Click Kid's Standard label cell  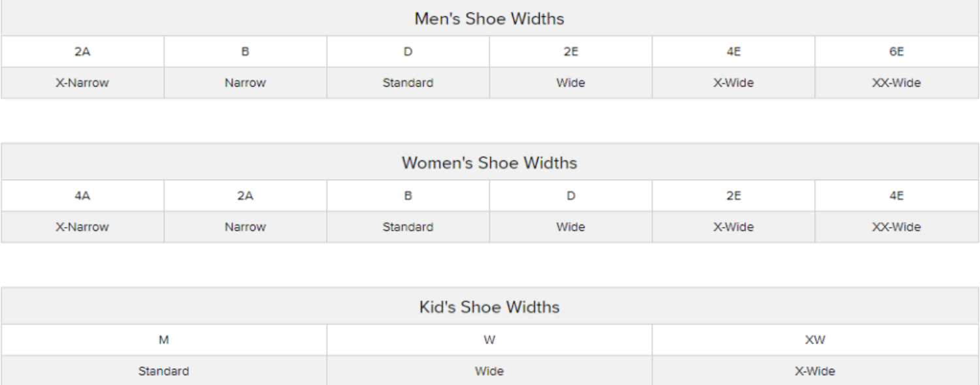pyautogui.click(x=164, y=371)
